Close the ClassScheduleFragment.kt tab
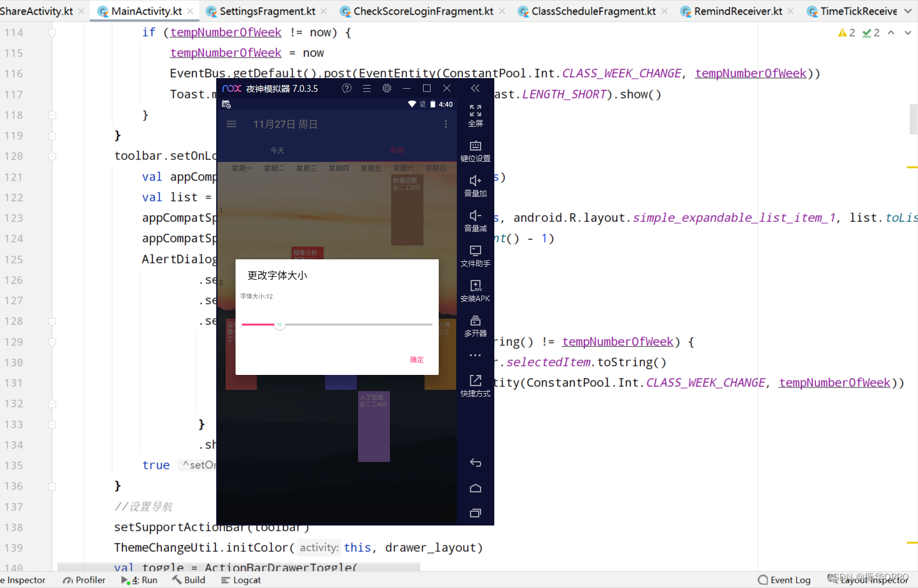918x588 pixels. pyautogui.click(x=664, y=11)
